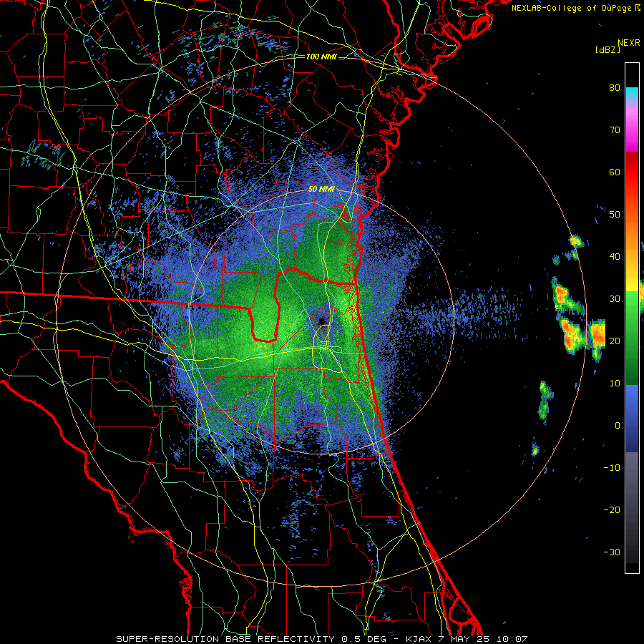Click the 80 value on dBZ scale
Screen dimensions: 644x644
(615, 88)
